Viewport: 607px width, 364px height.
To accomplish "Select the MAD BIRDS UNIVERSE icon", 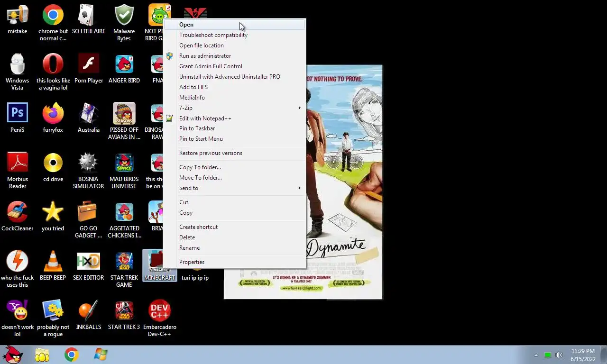I will pyautogui.click(x=124, y=171).
